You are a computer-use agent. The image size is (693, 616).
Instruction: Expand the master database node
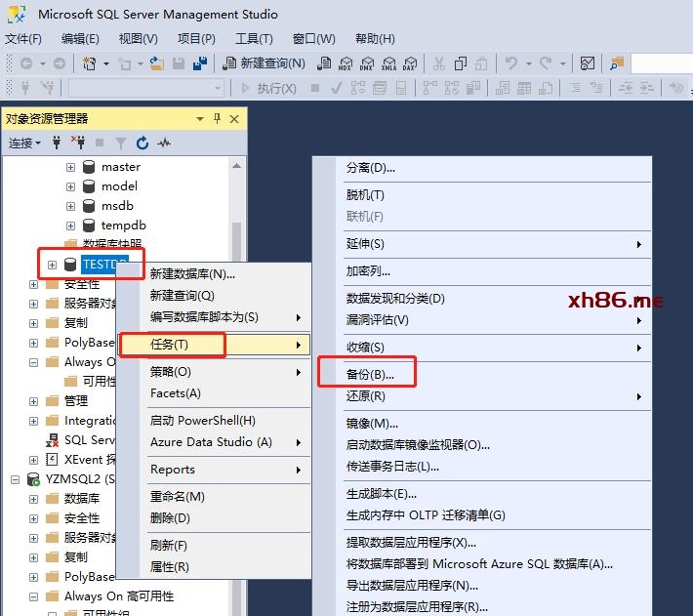[x=70, y=167]
